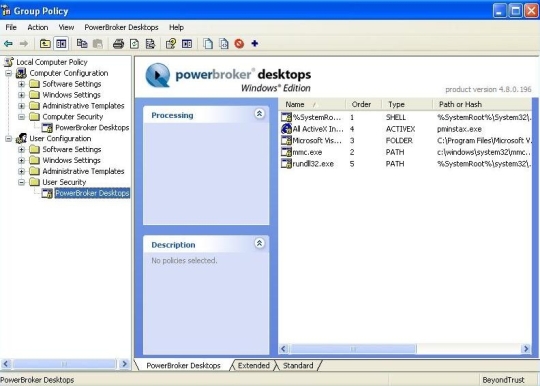This screenshot has height=386, width=540.
Task: Sort the list by Name column
Action: 312,104
